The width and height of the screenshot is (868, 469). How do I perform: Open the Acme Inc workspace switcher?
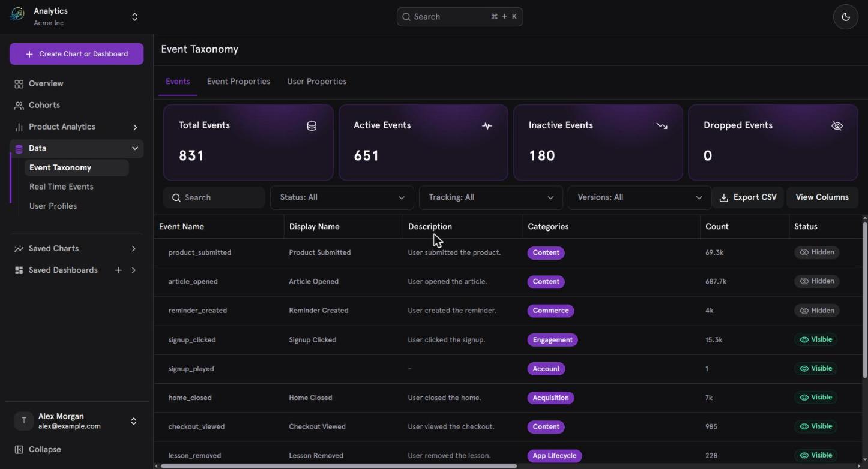point(135,17)
